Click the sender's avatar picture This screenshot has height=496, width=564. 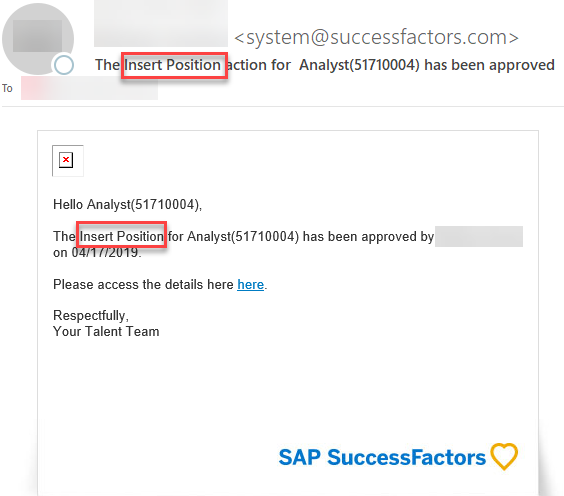[x=38, y=38]
